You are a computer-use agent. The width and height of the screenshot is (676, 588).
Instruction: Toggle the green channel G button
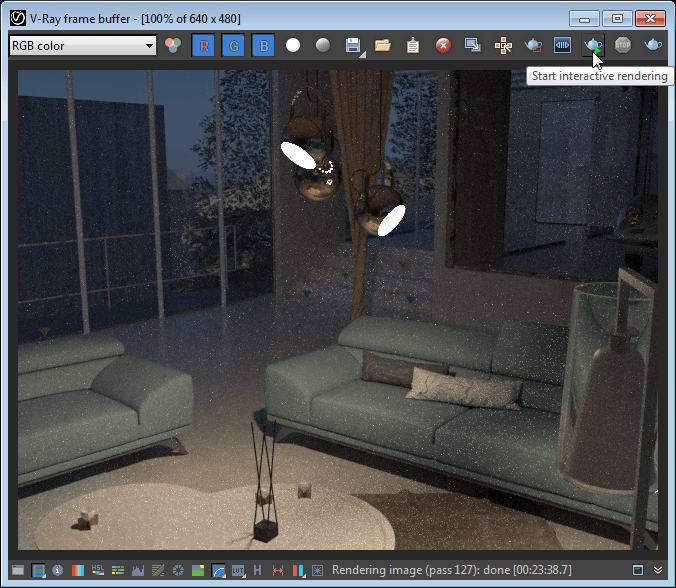pos(234,45)
